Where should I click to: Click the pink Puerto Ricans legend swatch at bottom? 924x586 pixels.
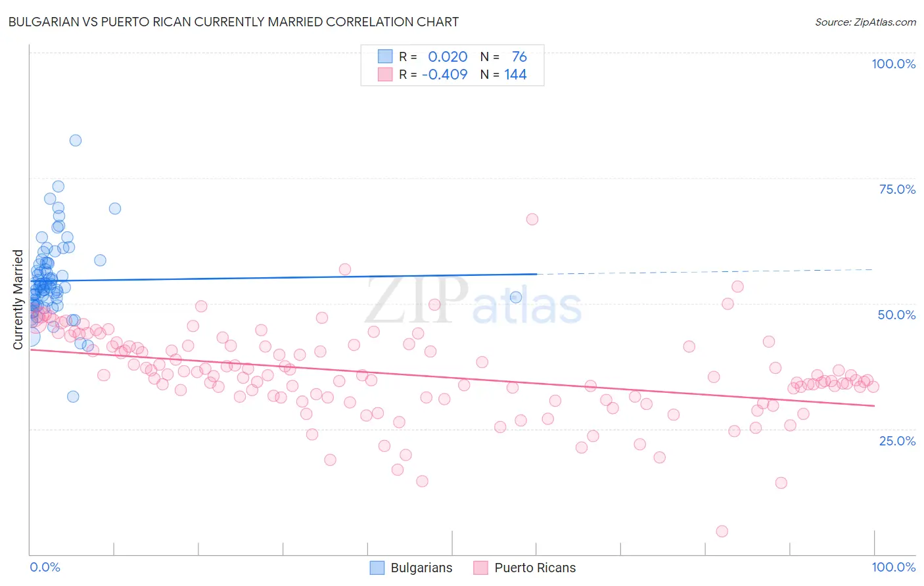click(480, 568)
